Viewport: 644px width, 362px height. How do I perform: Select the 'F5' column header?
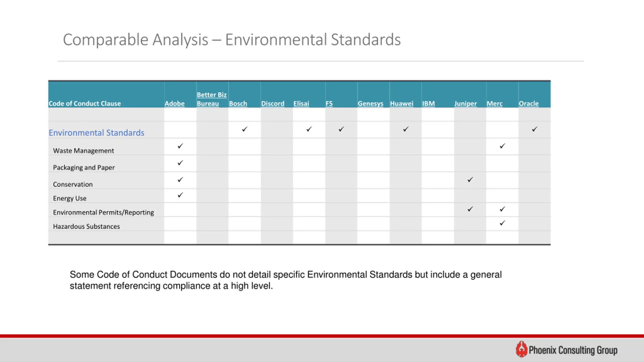(x=329, y=104)
